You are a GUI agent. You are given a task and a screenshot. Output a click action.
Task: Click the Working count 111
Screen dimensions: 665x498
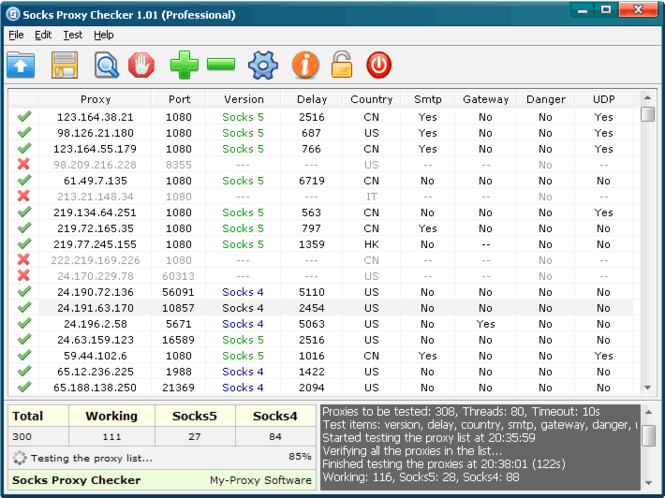[x=112, y=436]
